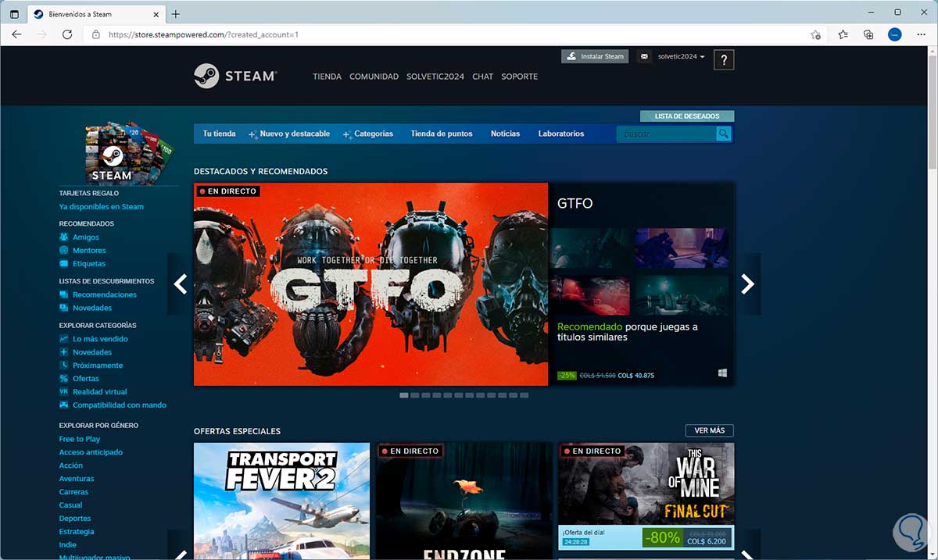Screen dimensions: 938x560
Task: Open Recomendaciones discovery queue
Action: tap(104, 294)
